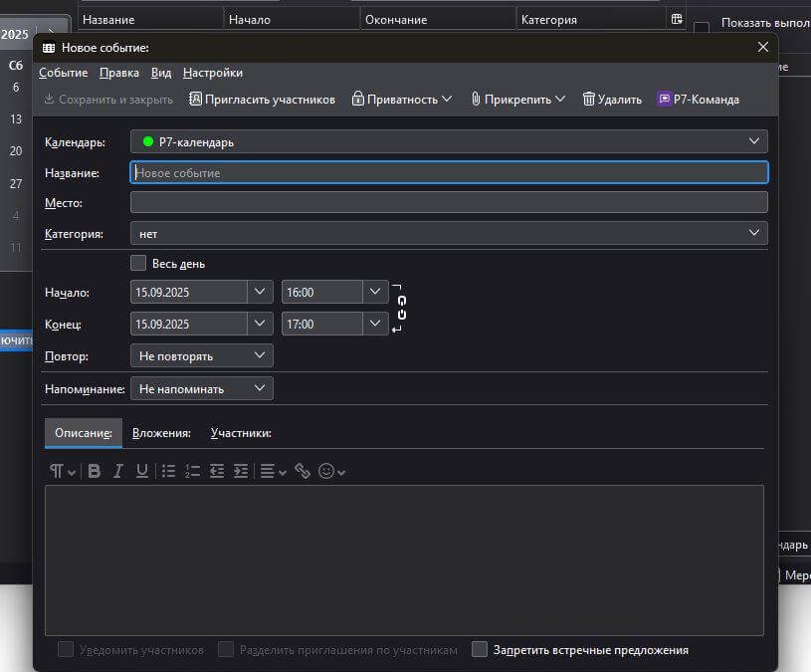Toggle 'Показать выполненные' checkbox in background
Screen dimensions: 811x672
click(x=702, y=27)
